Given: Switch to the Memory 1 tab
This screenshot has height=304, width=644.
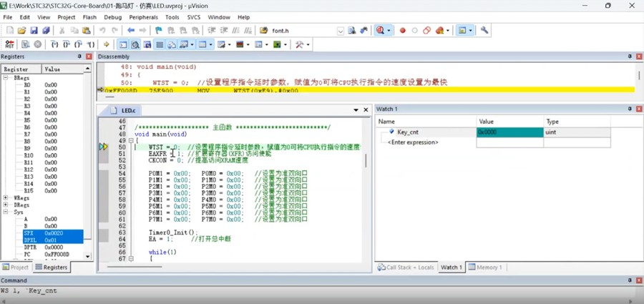Looking at the screenshot, I should point(485,268).
